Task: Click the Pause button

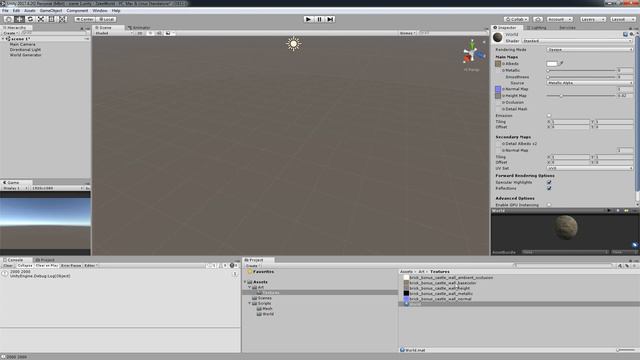Action: (319, 19)
